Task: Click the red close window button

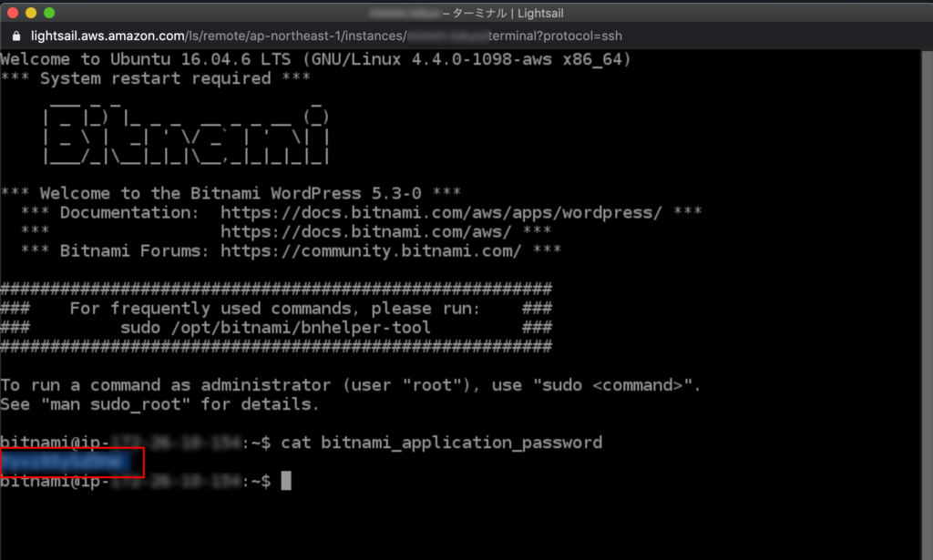Action: click(x=13, y=13)
